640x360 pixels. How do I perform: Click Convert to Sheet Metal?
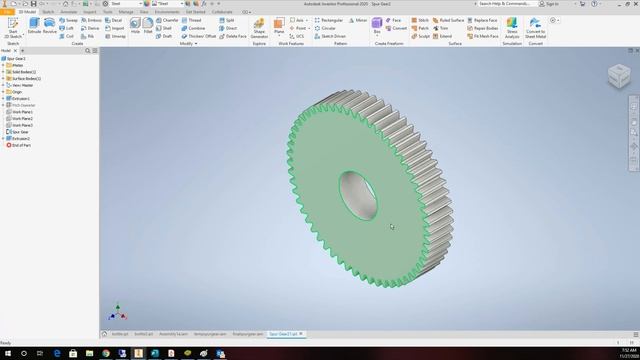click(x=536, y=28)
